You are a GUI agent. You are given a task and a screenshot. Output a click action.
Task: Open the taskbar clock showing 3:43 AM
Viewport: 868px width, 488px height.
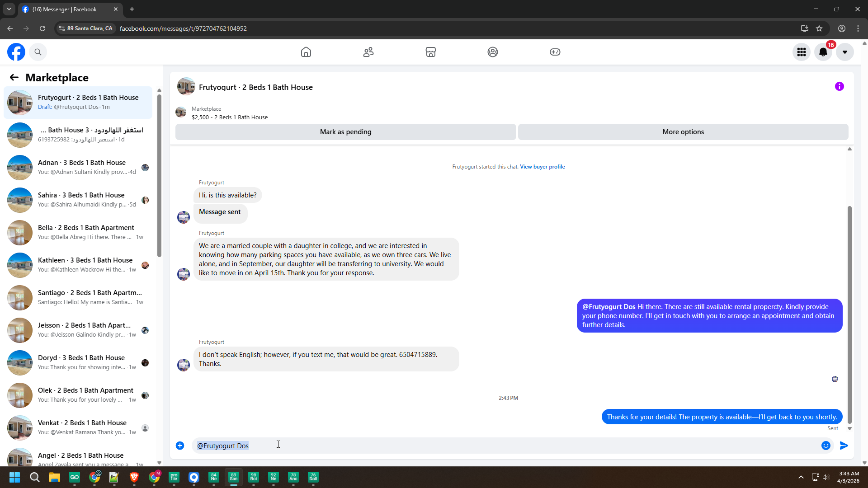click(x=849, y=477)
